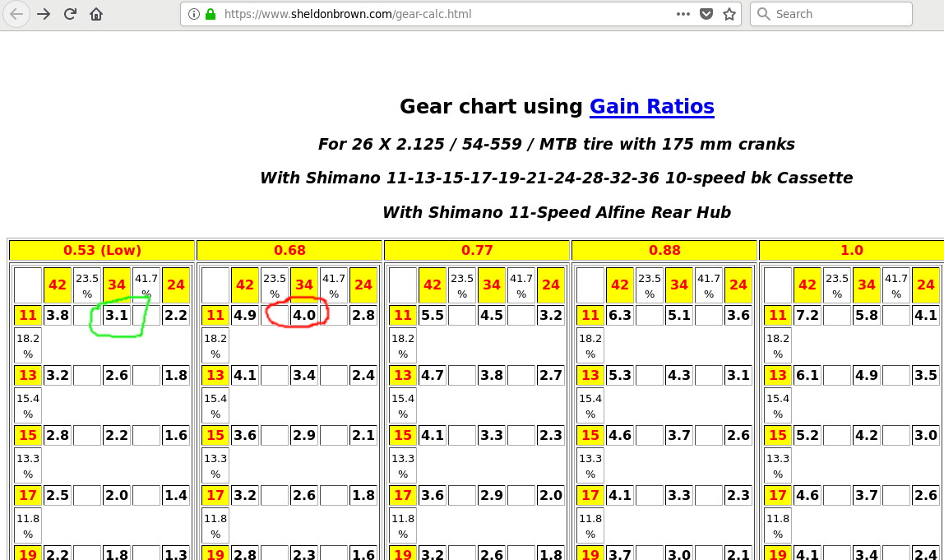Click the 34 chainring header in the 0.68 table
Viewport: 944px width, 560px height.
(x=304, y=285)
